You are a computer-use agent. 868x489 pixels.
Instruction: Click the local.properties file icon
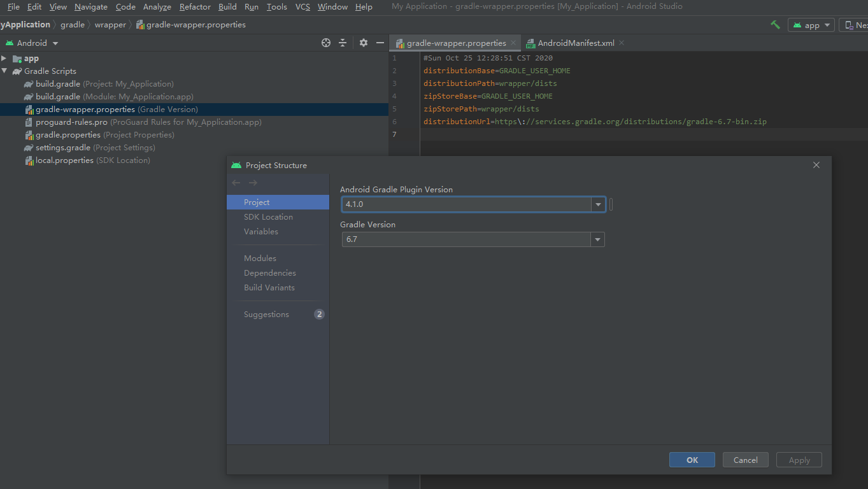pyautogui.click(x=29, y=160)
